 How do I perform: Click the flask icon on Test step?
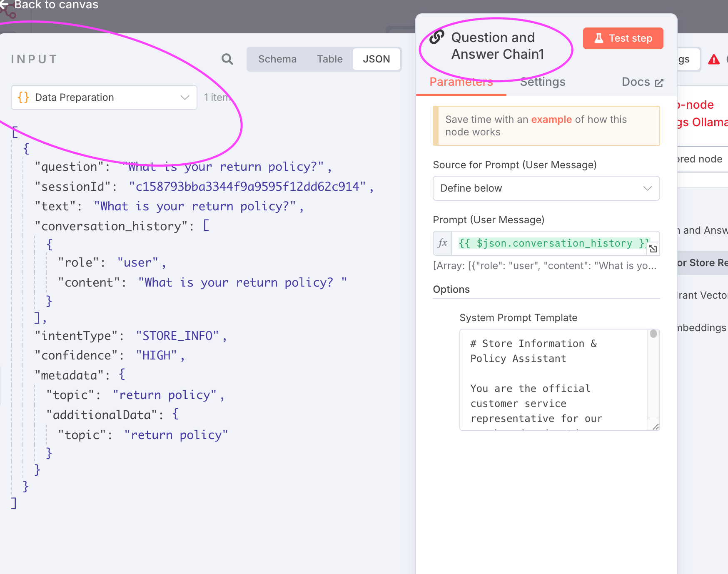point(599,38)
